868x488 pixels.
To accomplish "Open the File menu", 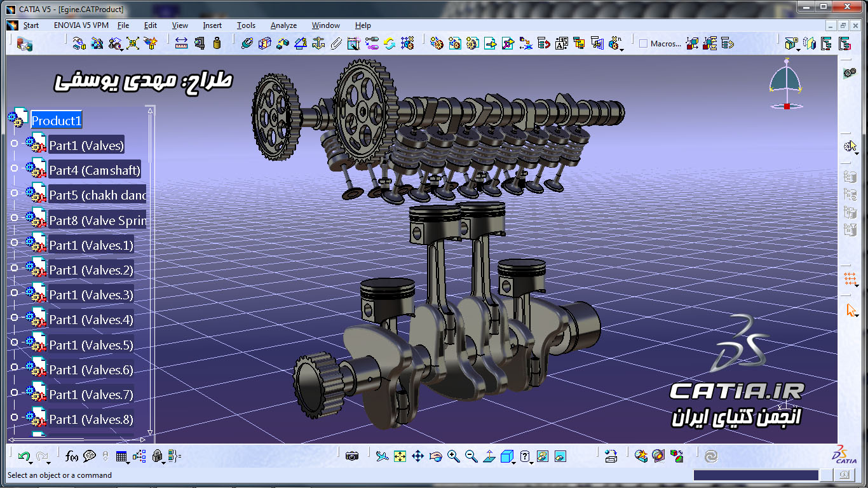I will point(123,25).
